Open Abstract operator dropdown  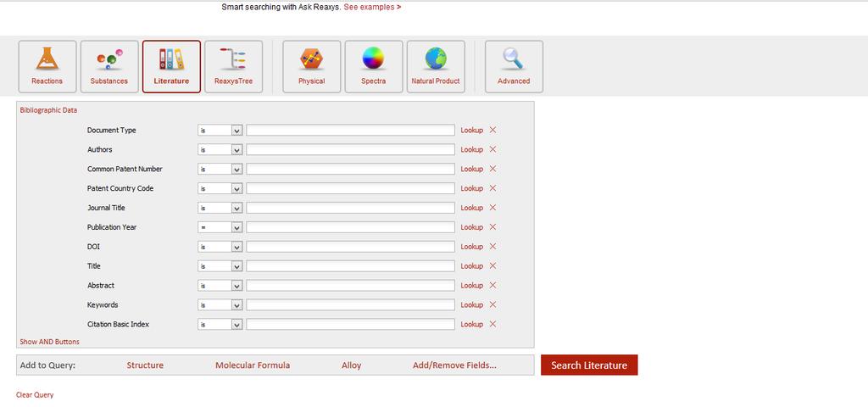click(x=220, y=285)
